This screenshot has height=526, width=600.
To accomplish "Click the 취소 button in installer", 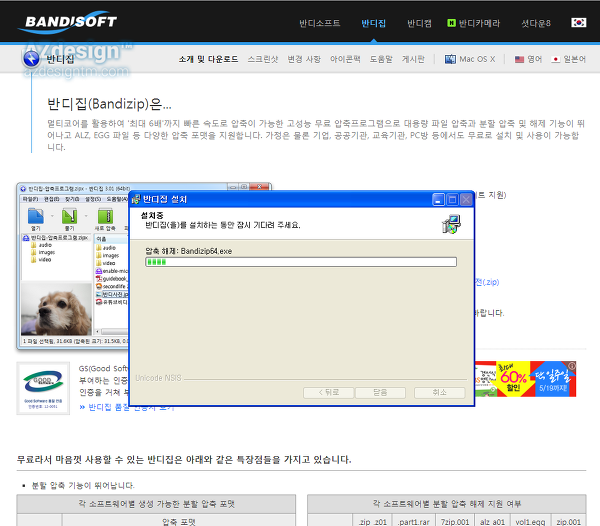I will click(440, 392).
